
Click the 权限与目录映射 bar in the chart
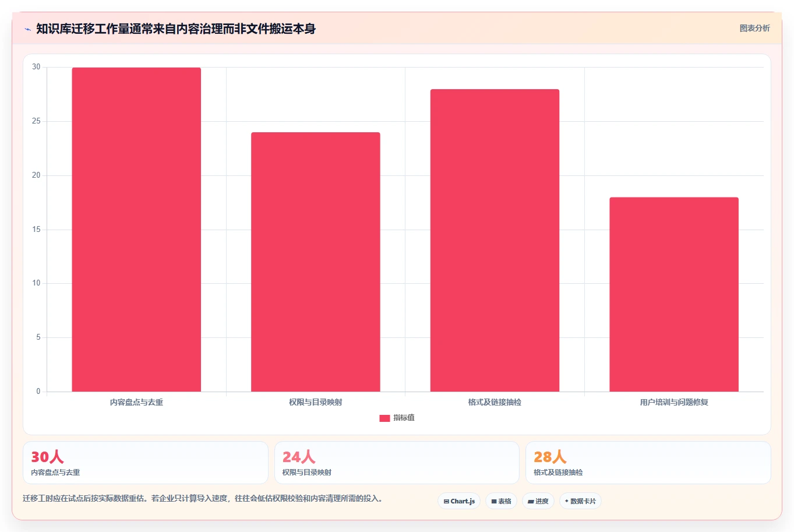[x=316, y=262]
